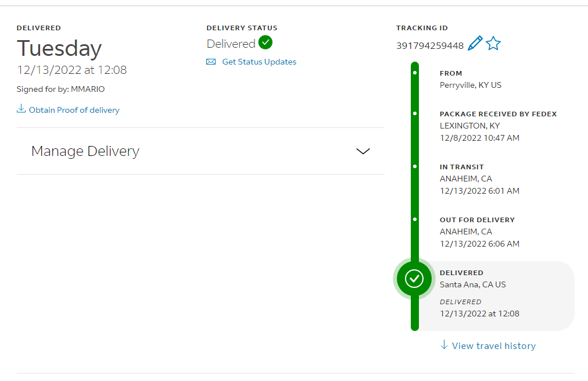Click the download icon for proof of delivery

[21, 109]
